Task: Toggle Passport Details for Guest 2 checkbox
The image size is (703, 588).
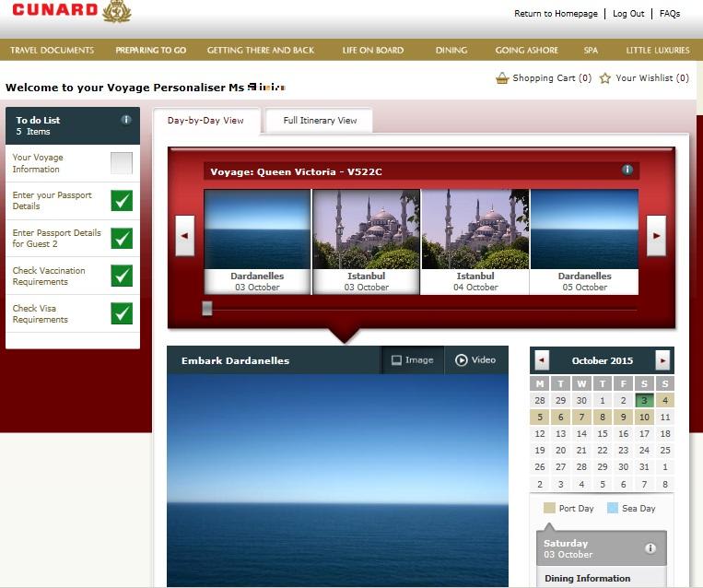Action: tap(122, 238)
